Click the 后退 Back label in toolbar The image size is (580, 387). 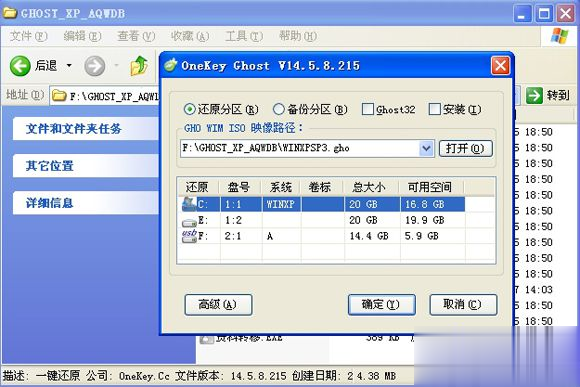(x=46, y=66)
